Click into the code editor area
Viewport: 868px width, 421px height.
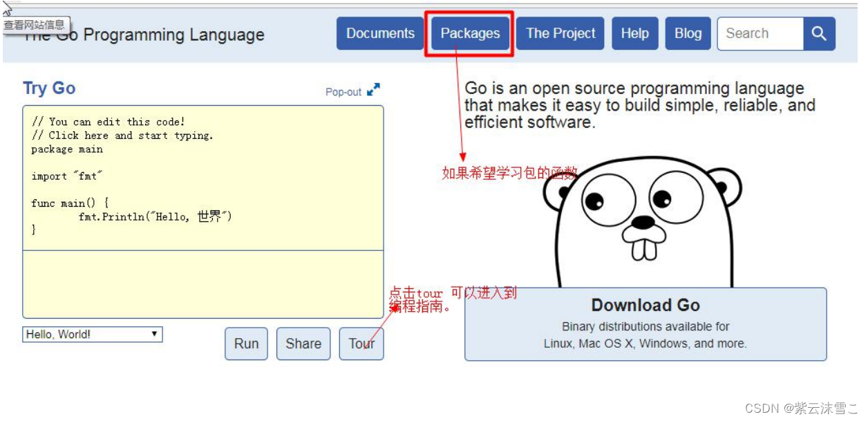pos(202,178)
